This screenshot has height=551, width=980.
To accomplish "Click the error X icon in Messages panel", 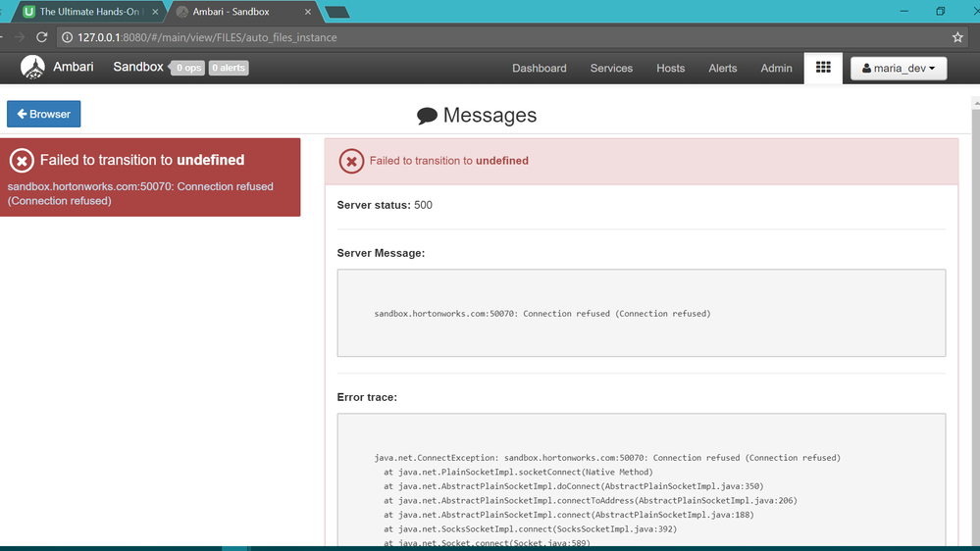I will tap(351, 161).
